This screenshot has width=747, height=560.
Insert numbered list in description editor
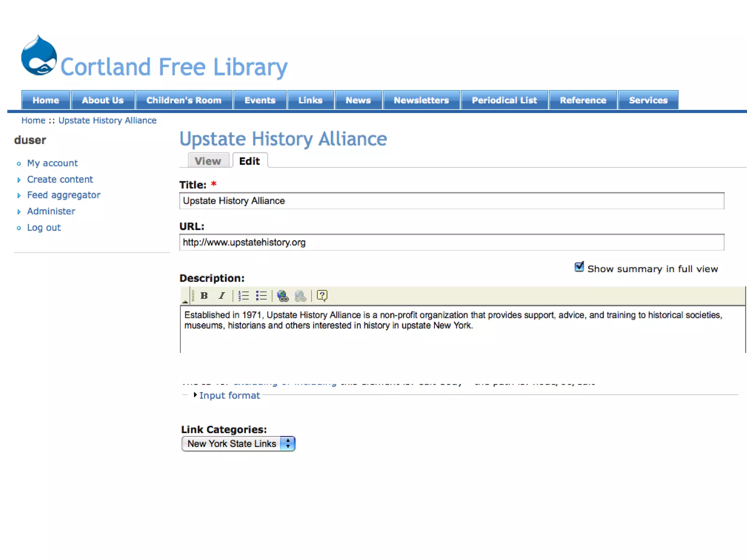(x=243, y=296)
